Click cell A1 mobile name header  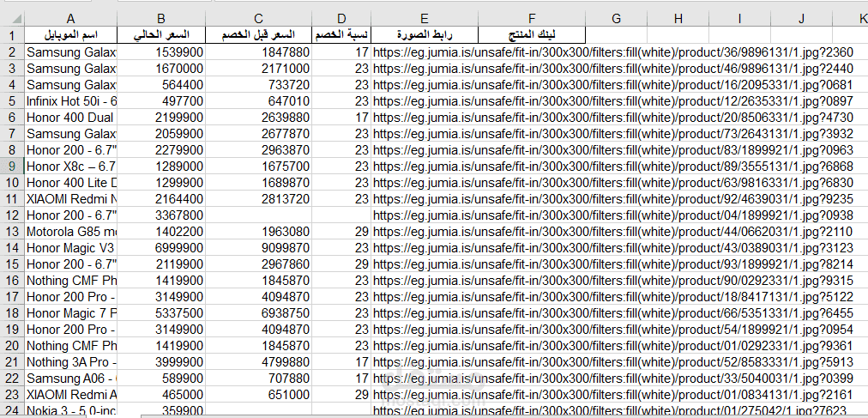click(71, 36)
